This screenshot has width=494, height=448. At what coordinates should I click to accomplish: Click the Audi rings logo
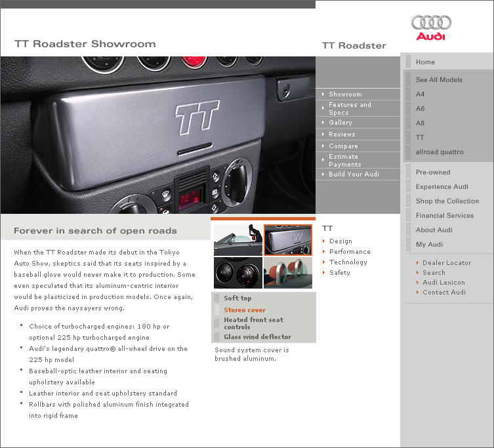click(431, 28)
